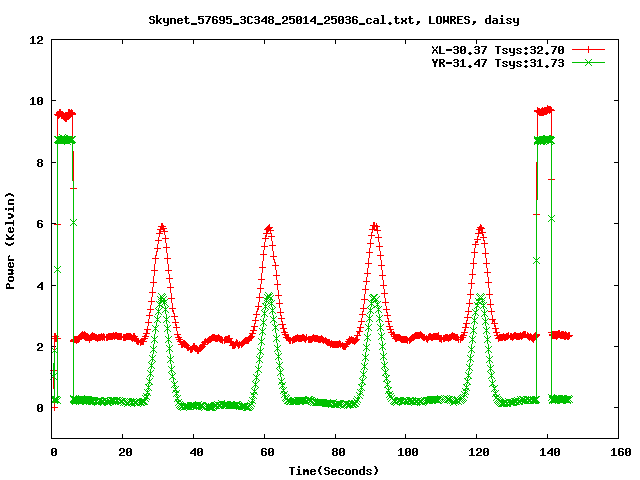Click the green peak near 30 seconds
The height and width of the screenshot is (480, 640).
(162, 298)
